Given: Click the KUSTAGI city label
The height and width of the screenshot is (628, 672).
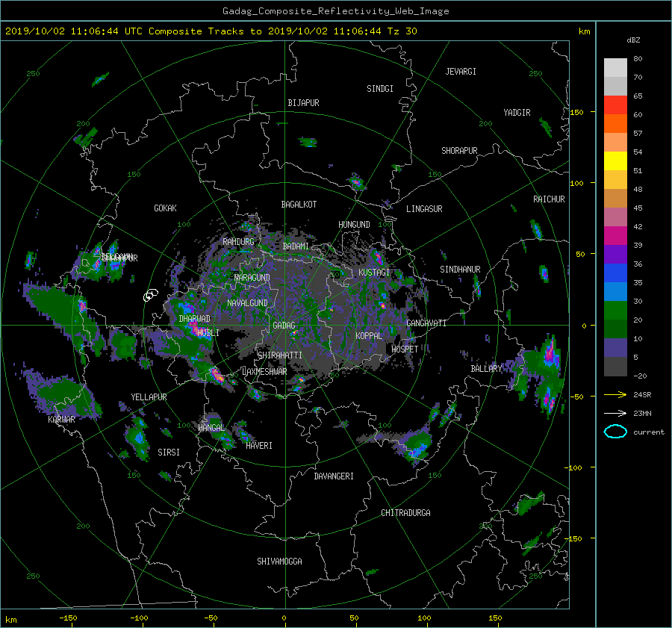Looking at the screenshot, I should (374, 273).
